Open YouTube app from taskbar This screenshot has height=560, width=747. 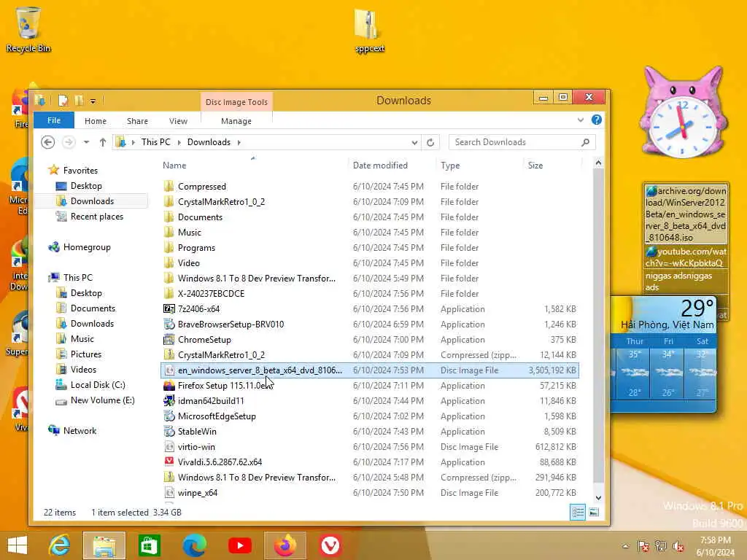239,545
